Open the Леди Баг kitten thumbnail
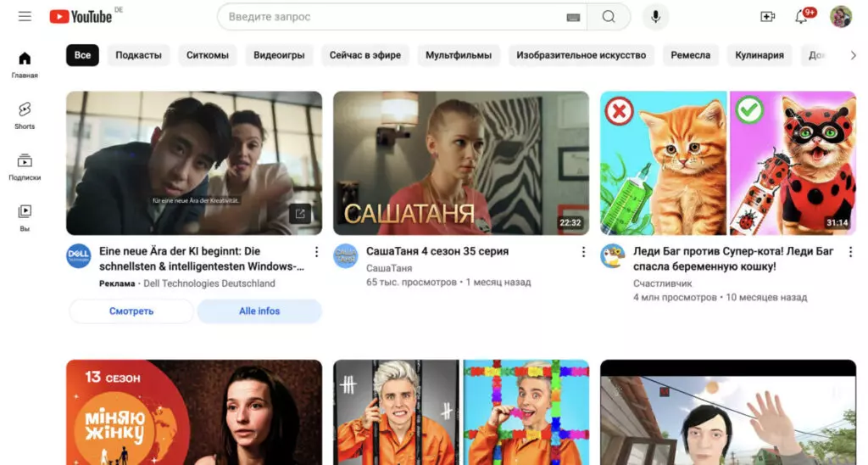This screenshot has width=868, height=465. (x=728, y=163)
